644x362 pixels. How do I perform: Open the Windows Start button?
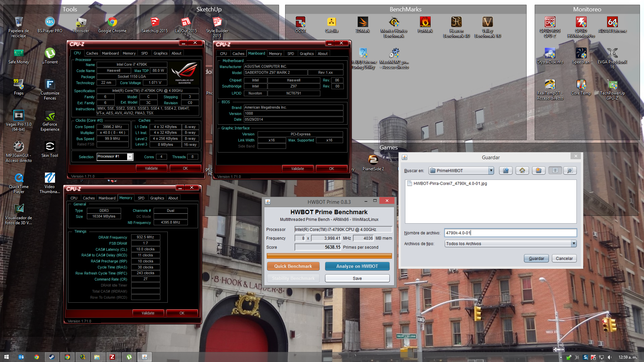click(6, 357)
